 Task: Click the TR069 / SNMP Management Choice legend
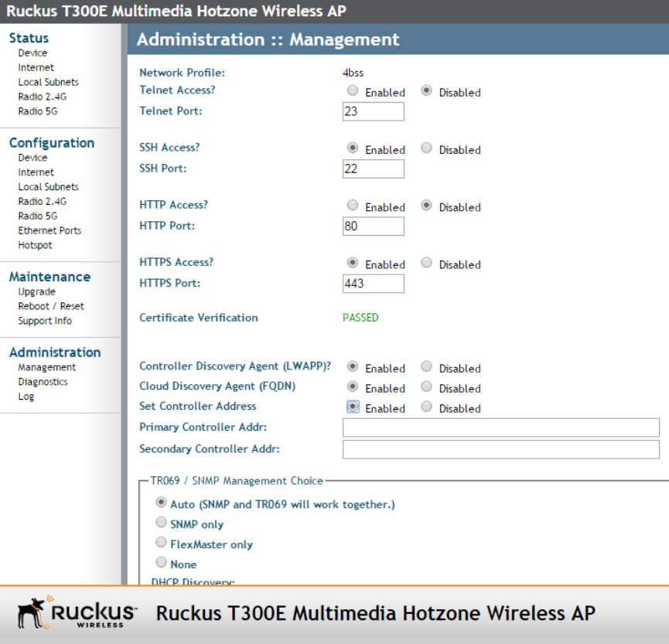(237, 481)
